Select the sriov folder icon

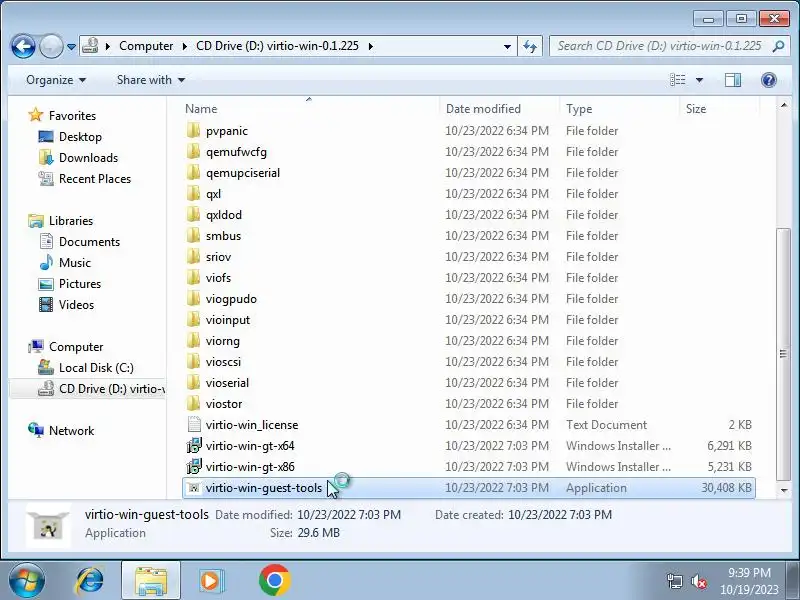193,256
